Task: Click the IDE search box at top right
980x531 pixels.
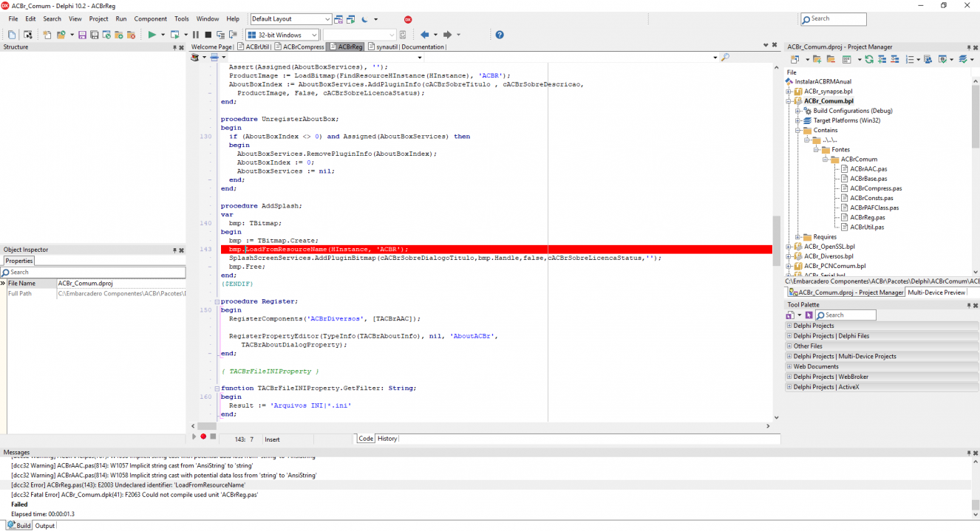Action: [833, 19]
